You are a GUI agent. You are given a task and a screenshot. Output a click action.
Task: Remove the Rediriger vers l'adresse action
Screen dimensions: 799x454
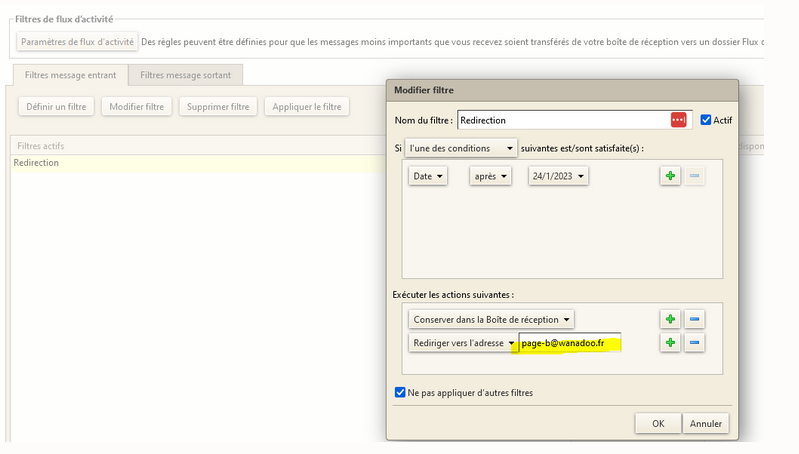pos(694,342)
